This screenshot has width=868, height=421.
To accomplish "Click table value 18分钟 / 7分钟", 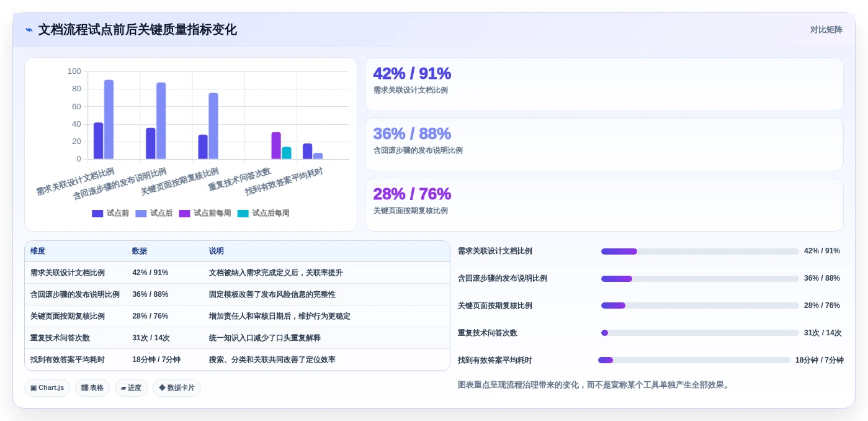I will 156,360.
